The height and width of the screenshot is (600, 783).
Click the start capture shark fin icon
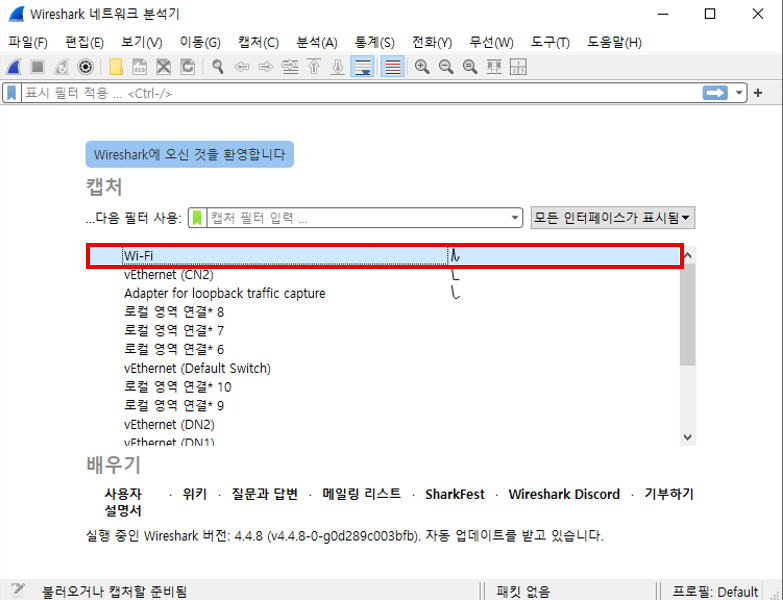click(x=14, y=67)
